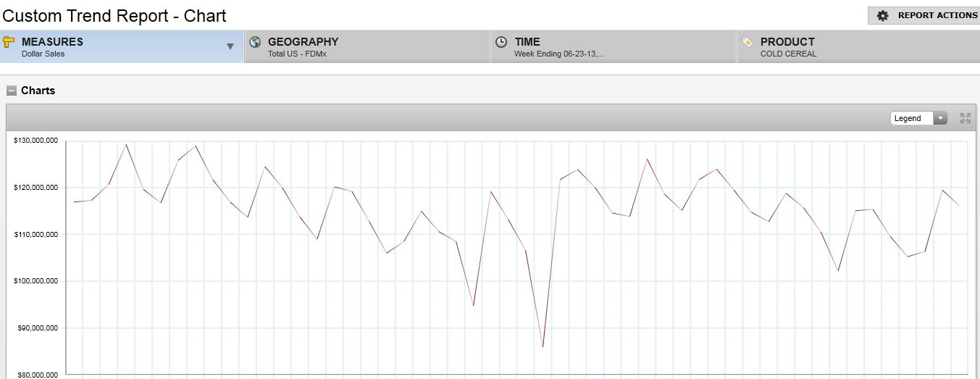Click the Dollar Sales measure subtitle
The image size is (980, 379).
(x=43, y=54)
